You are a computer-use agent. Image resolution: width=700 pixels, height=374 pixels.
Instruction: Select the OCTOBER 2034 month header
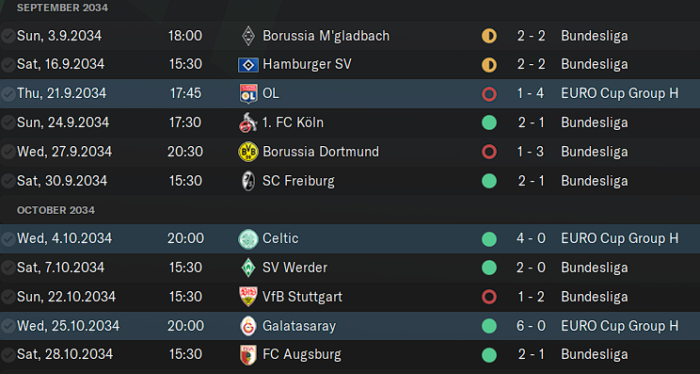[x=56, y=210]
